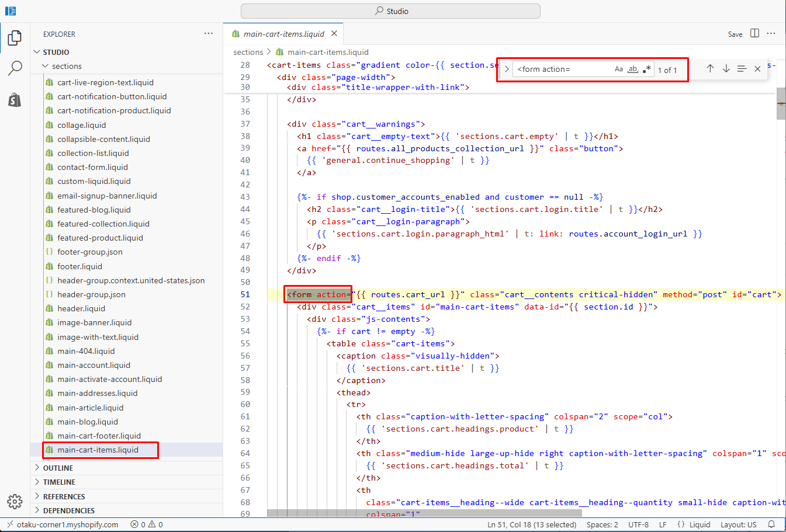This screenshot has width=786, height=532.
Task: Open cart-live-region-text.liquid file
Action: click(x=105, y=82)
